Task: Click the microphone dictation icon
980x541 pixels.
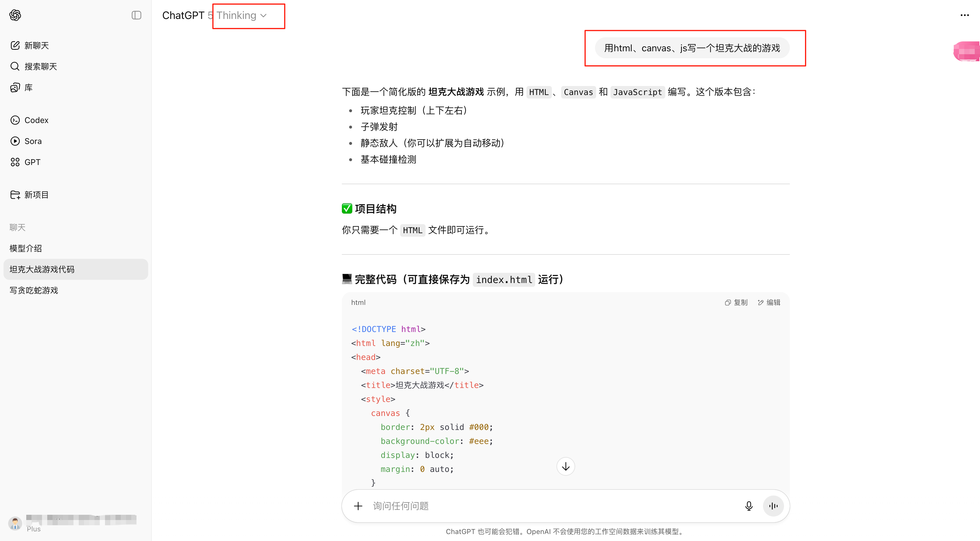Action: click(x=749, y=506)
